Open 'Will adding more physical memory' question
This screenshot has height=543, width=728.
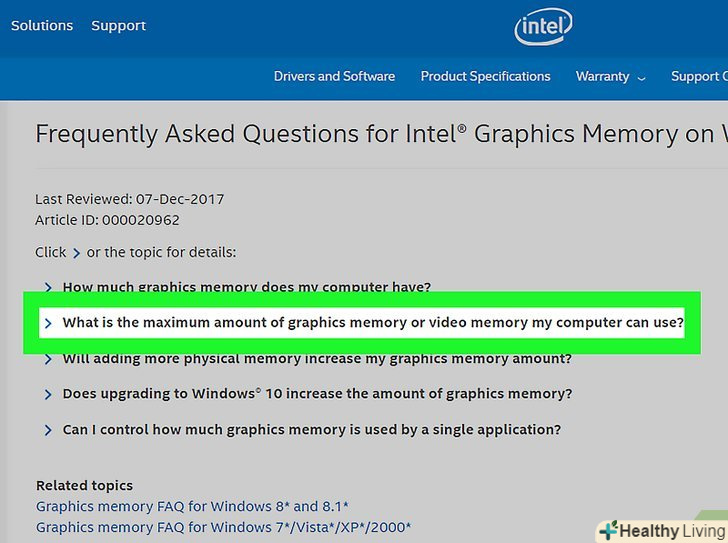(317, 359)
